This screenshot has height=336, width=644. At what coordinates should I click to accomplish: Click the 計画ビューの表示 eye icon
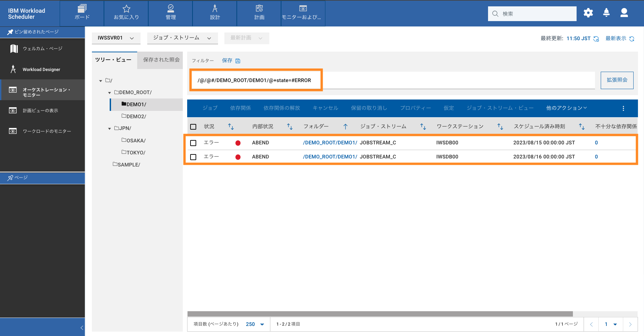pyautogui.click(x=13, y=111)
